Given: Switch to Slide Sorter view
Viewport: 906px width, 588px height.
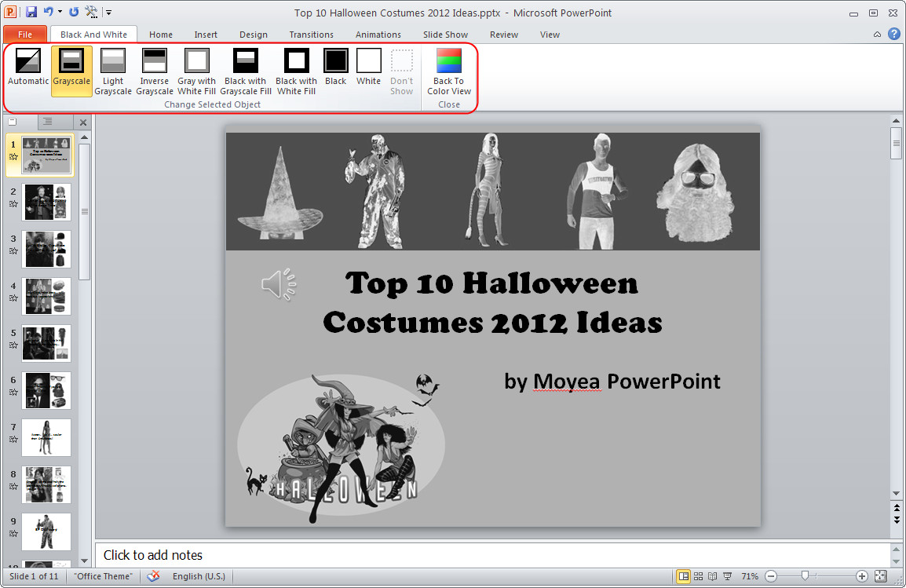Looking at the screenshot, I should [697, 575].
